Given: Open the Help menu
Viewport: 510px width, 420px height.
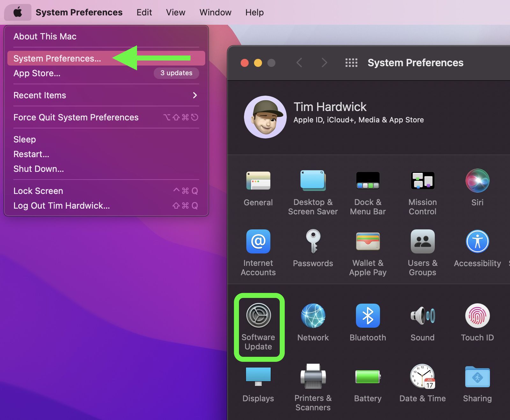Looking at the screenshot, I should pyautogui.click(x=254, y=12).
